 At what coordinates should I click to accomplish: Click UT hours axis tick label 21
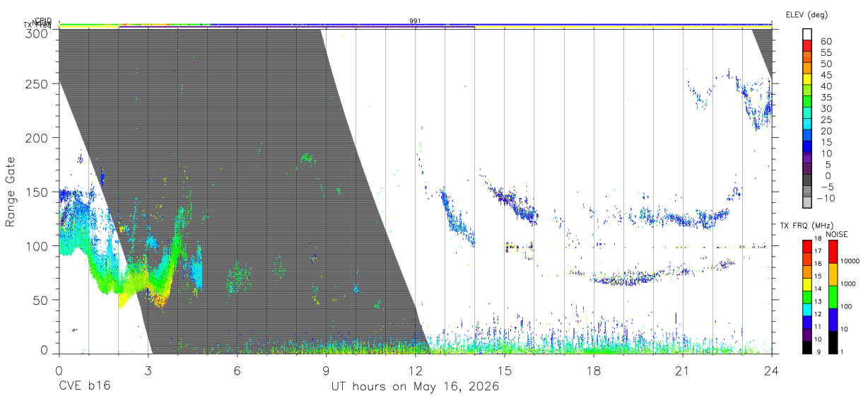[682, 370]
